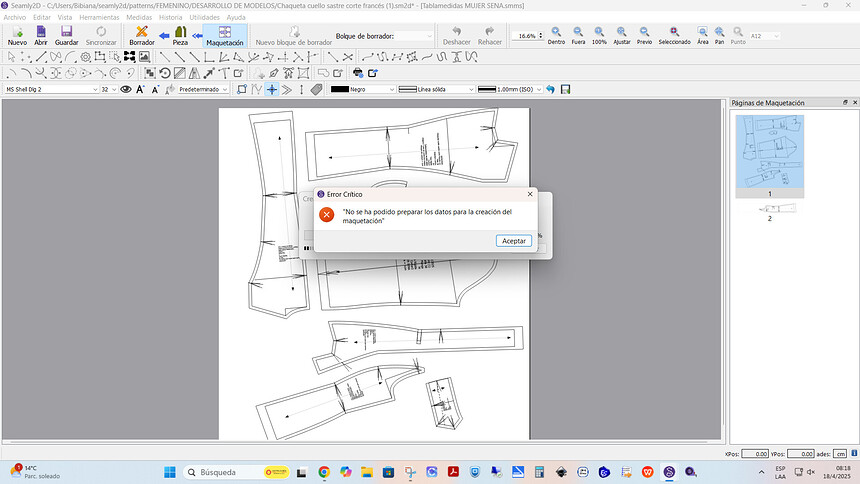Click the export icon beside the printer
The width and height of the screenshot is (860, 484).
(x=373, y=73)
